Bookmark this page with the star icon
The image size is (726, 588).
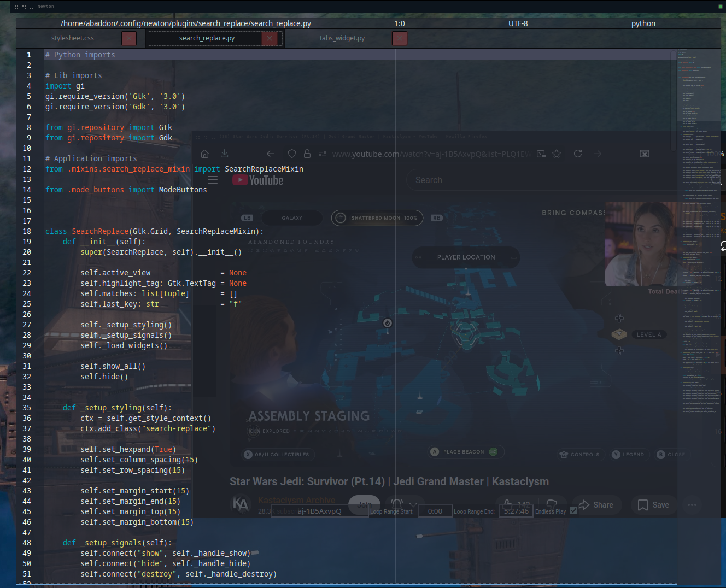coord(557,154)
